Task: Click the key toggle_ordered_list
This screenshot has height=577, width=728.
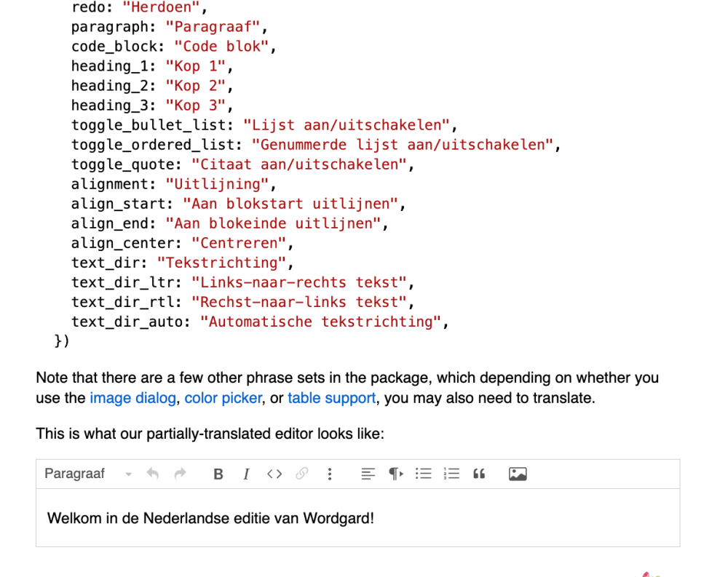Action: (x=152, y=144)
